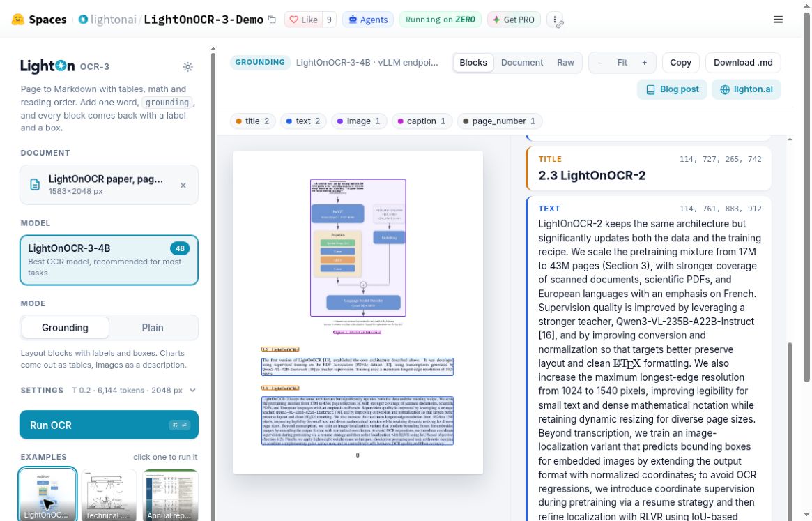
Task: Switch mode to Grounding
Action: 65,328
